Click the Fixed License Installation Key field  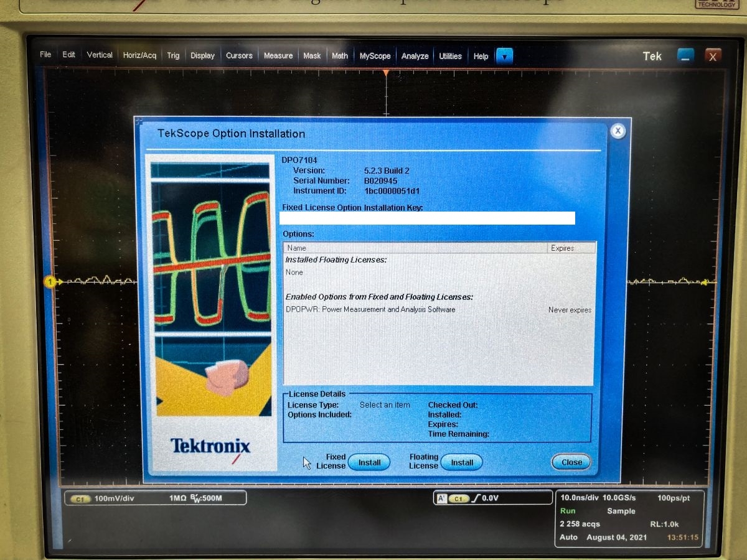point(428,218)
